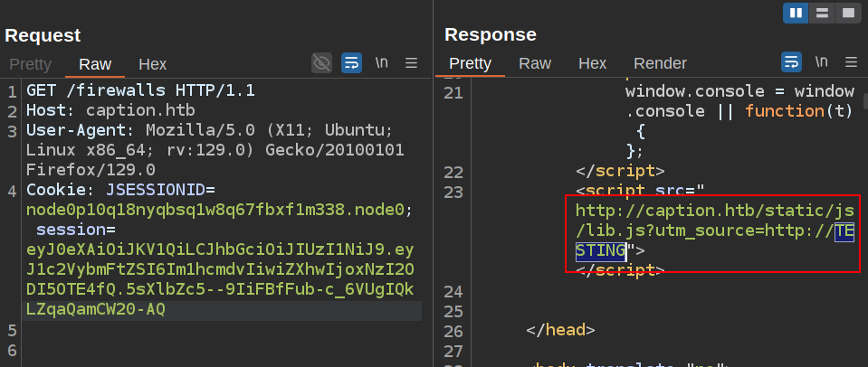Toggle word wrap in Response panel
Screen dimensions: 868x367
tap(791, 62)
